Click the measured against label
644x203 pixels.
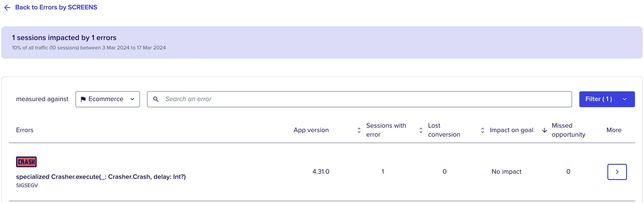pyautogui.click(x=42, y=99)
